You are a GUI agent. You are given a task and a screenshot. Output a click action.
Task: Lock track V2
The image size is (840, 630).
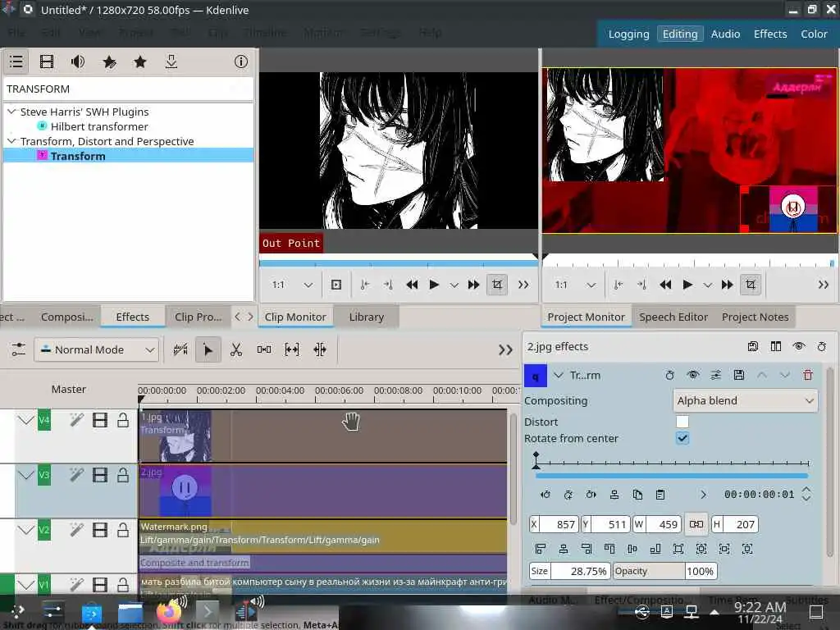[x=123, y=531]
